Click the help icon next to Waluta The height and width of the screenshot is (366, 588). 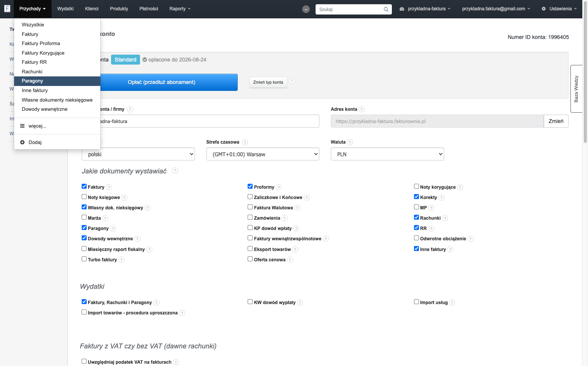[x=350, y=142]
